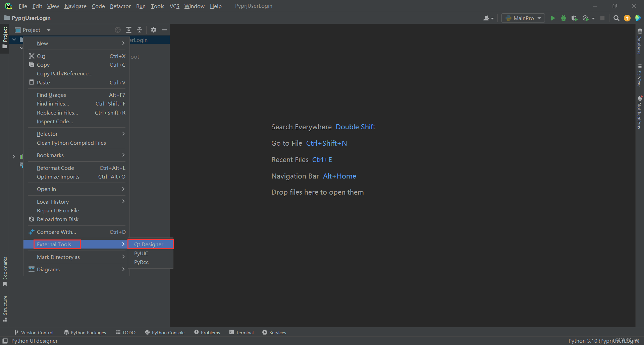Run with Coverage shield icon
This screenshot has height=345, width=644.
click(574, 18)
